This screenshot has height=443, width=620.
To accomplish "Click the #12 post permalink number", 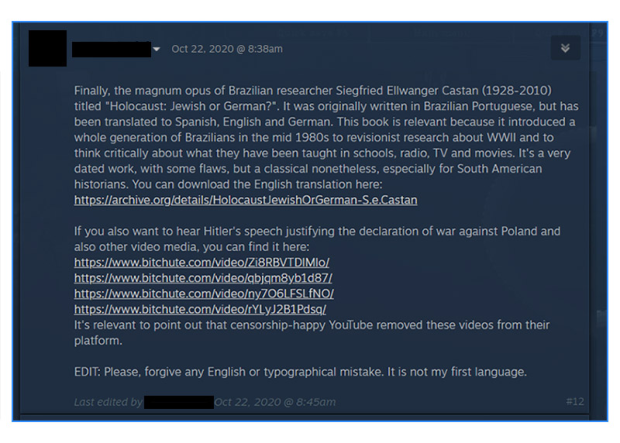I will point(575,402).
